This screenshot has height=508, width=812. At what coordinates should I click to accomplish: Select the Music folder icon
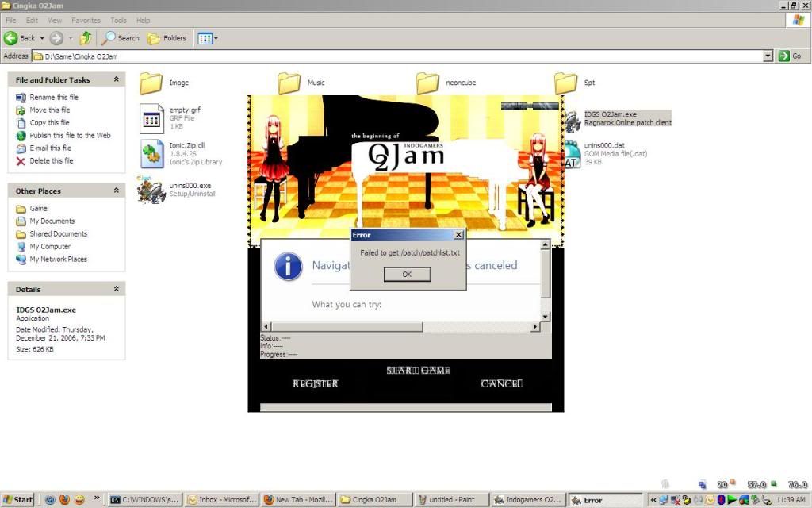click(289, 83)
